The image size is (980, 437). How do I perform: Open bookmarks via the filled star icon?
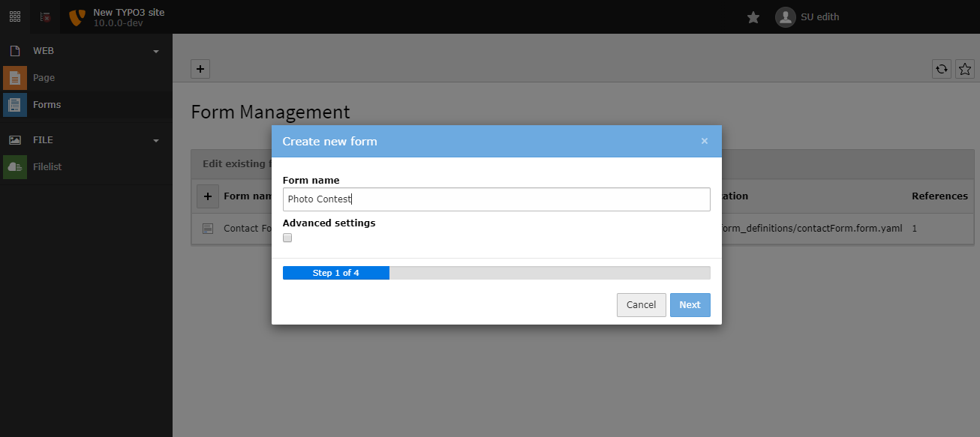[x=753, y=16]
